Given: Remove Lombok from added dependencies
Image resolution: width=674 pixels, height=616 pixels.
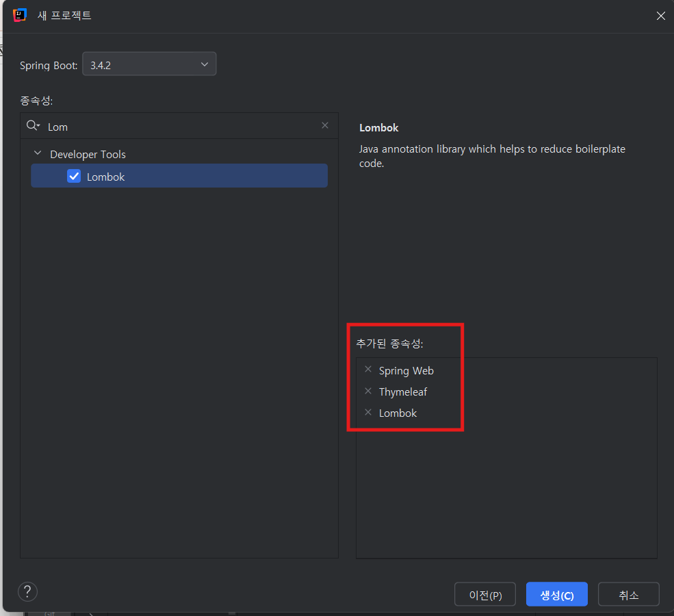Looking at the screenshot, I should [x=368, y=412].
